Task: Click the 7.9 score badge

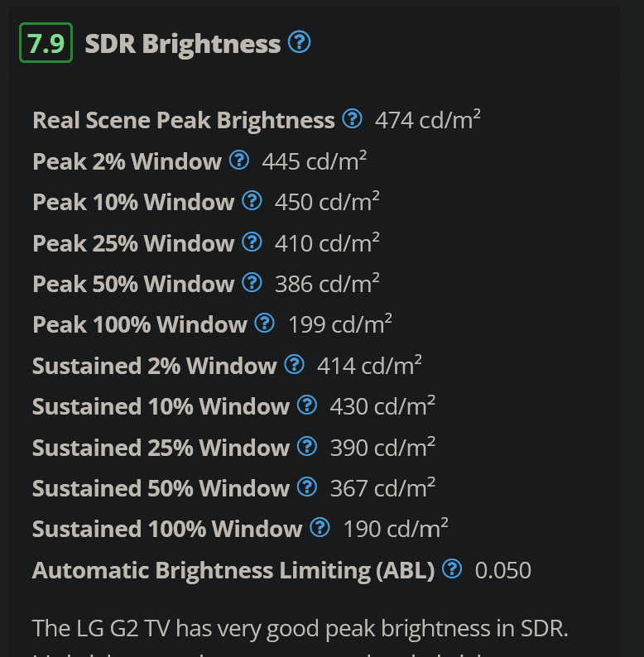Action: click(x=46, y=43)
